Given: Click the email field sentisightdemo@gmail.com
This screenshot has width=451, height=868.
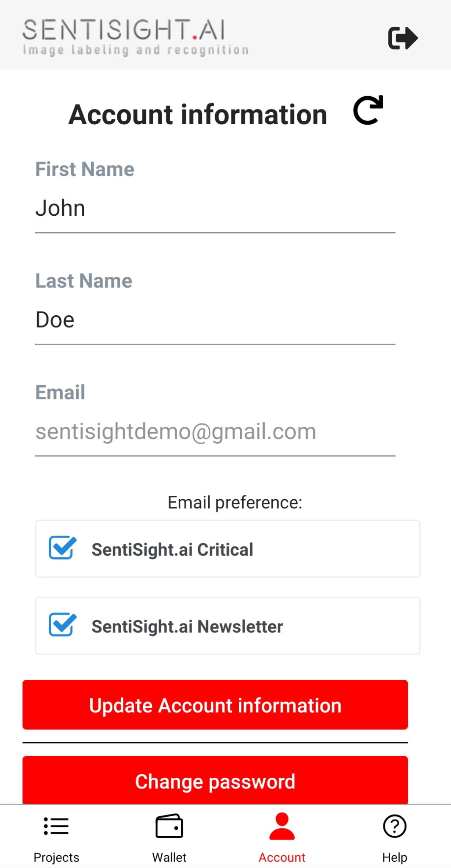Looking at the screenshot, I should [x=215, y=431].
